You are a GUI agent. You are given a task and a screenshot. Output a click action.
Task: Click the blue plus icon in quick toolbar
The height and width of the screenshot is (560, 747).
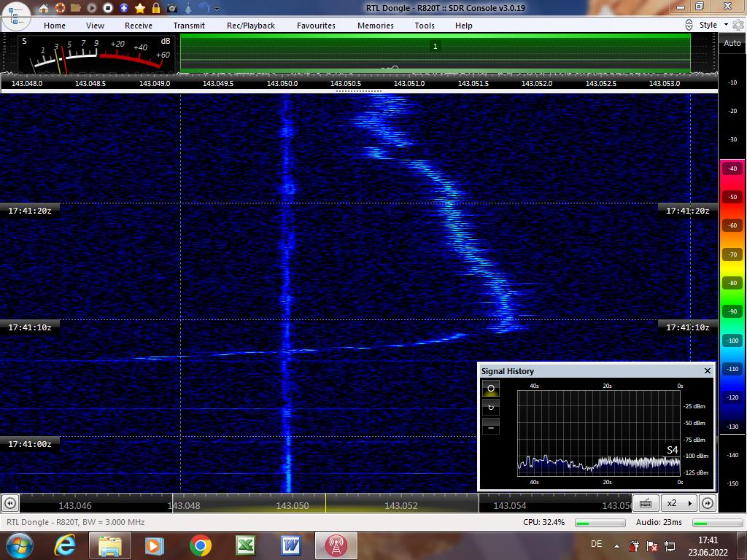click(x=124, y=8)
